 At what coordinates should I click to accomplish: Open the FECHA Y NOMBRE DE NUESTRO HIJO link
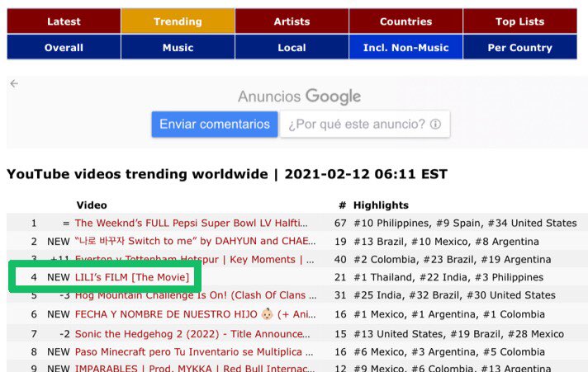tap(195, 314)
